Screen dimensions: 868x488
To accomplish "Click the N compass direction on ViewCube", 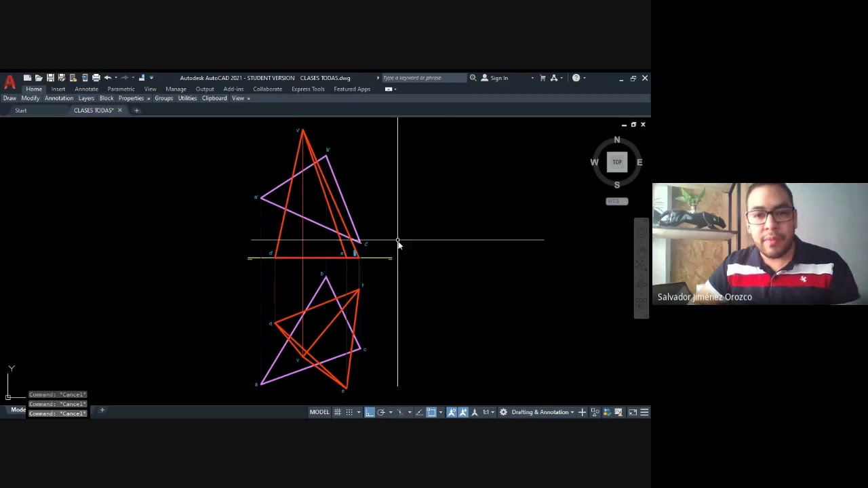I will point(617,140).
